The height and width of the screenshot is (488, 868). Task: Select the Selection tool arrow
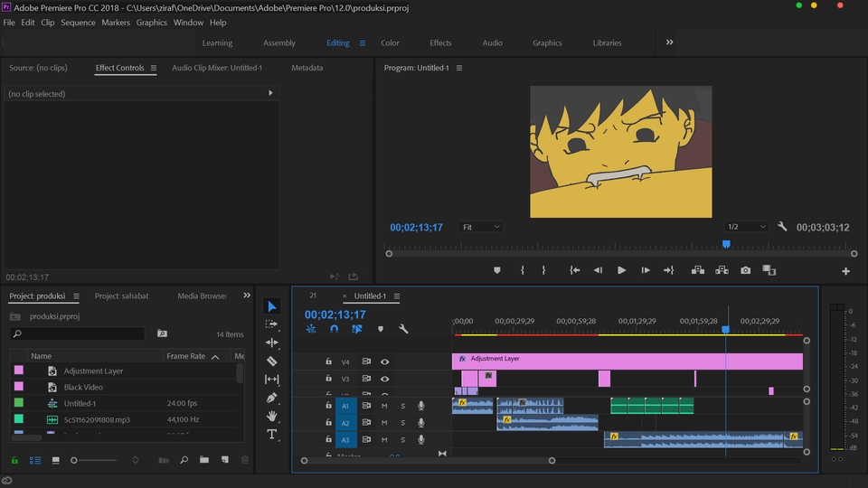(272, 306)
